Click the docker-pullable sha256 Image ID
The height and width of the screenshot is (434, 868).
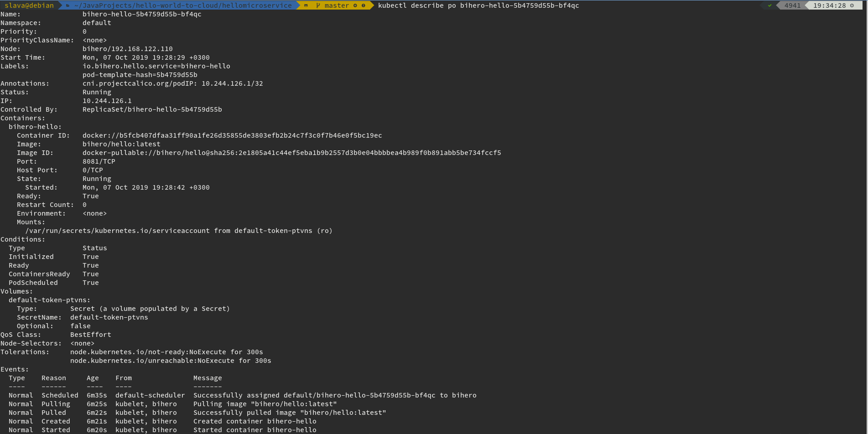(x=292, y=153)
